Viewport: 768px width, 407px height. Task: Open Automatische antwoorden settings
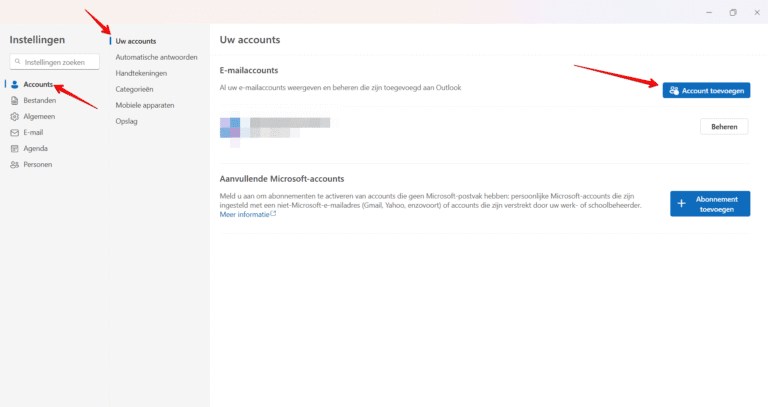click(155, 57)
